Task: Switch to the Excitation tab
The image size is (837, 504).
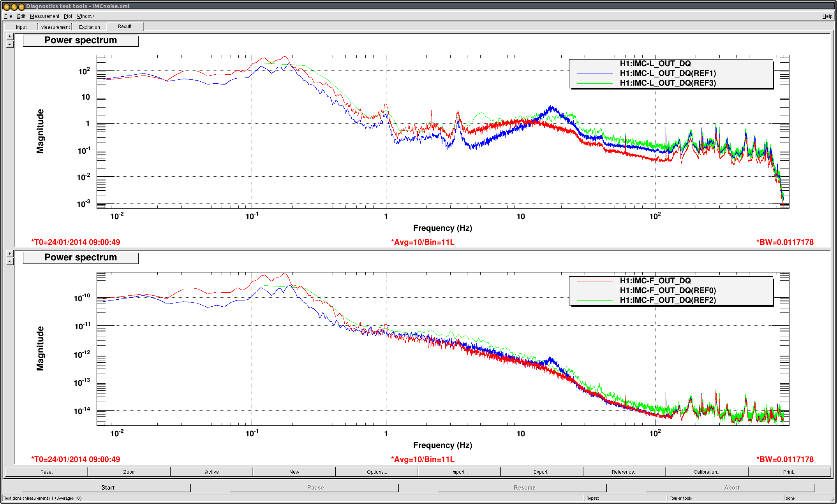Action: [89, 27]
